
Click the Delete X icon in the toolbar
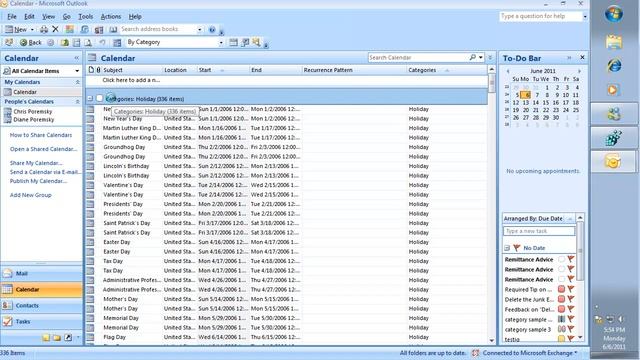click(56, 29)
